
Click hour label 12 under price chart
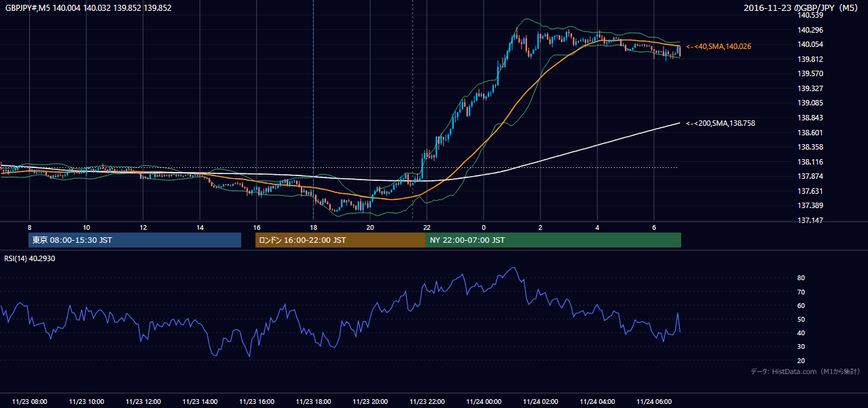pyautogui.click(x=143, y=227)
